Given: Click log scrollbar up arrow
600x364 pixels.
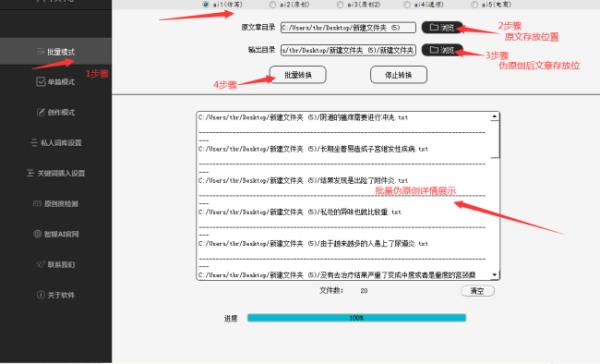Looking at the screenshot, I should click(x=495, y=116).
